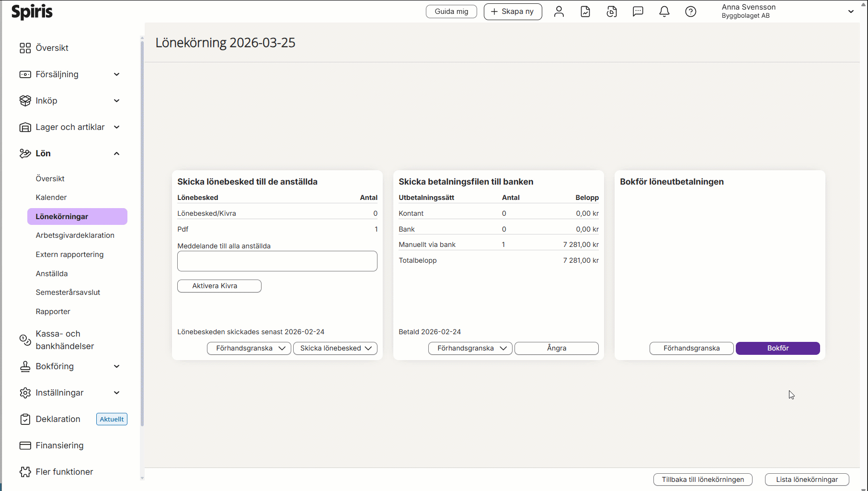Image resolution: width=868 pixels, height=491 pixels.
Task: Expand the Försäljning menu section
Action: (x=116, y=74)
